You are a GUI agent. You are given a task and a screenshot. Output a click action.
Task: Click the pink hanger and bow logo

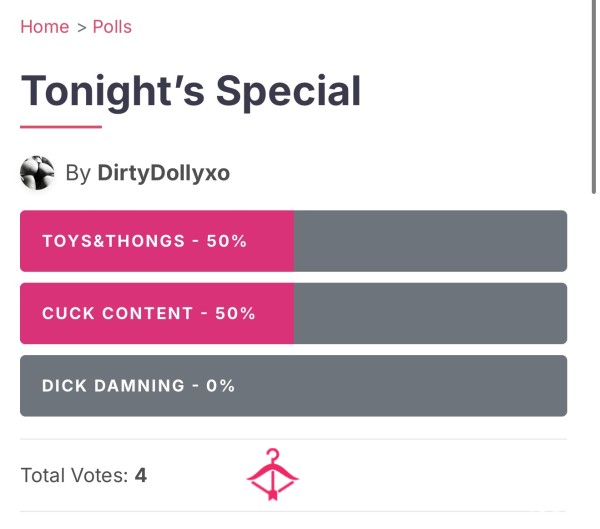(x=272, y=475)
